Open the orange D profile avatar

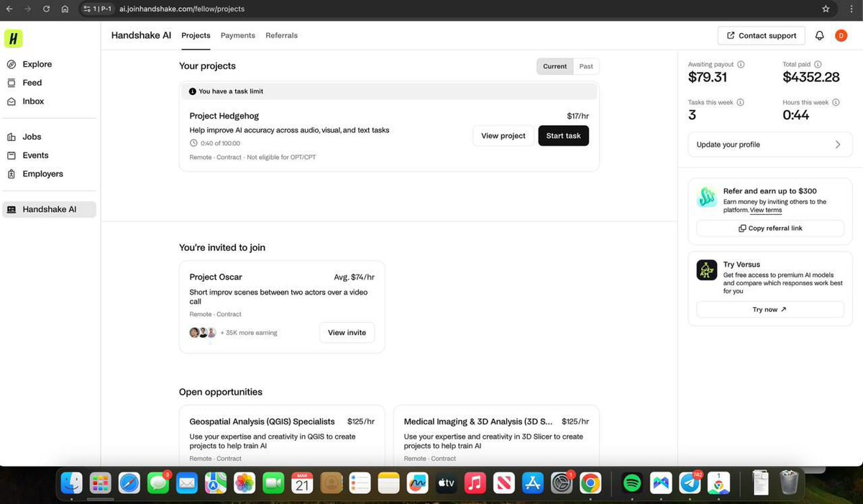(841, 35)
